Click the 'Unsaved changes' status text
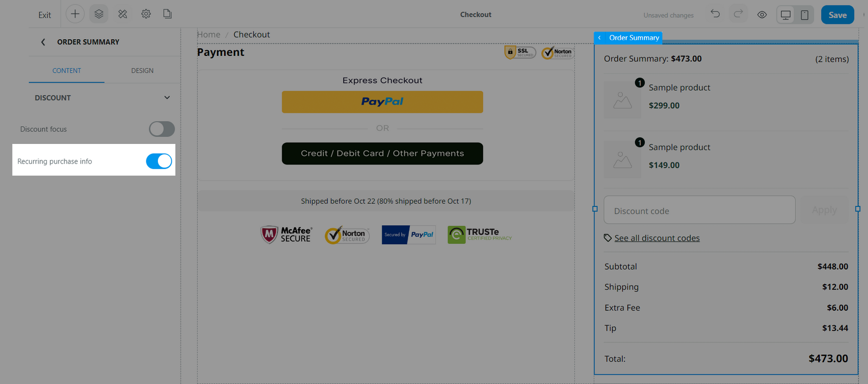Viewport: 868px width, 384px height. (x=669, y=15)
